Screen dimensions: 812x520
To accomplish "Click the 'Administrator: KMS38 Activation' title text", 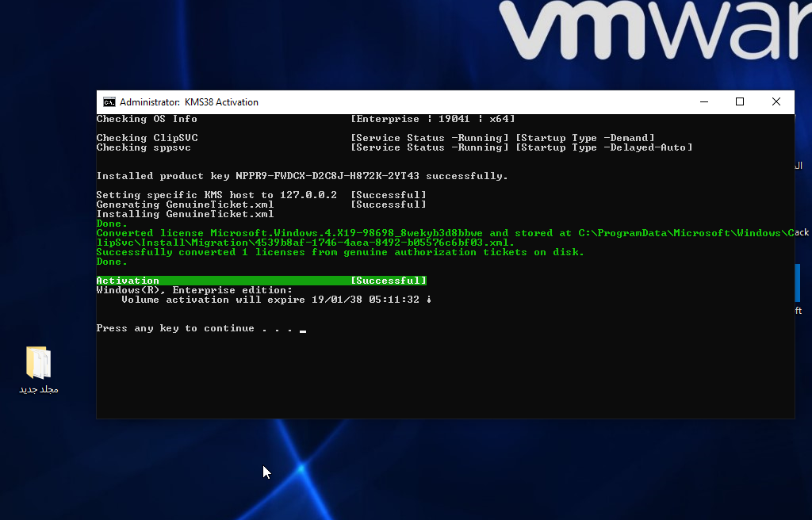I will point(189,102).
